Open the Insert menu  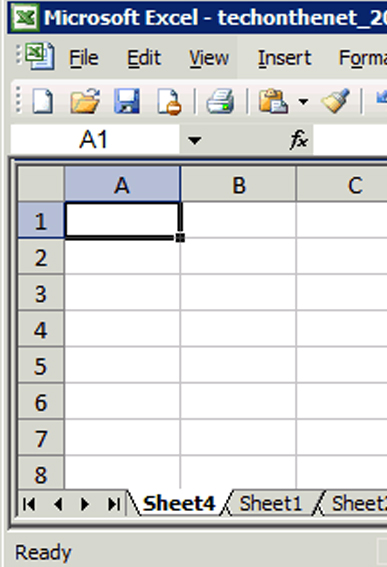[x=284, y=58]
